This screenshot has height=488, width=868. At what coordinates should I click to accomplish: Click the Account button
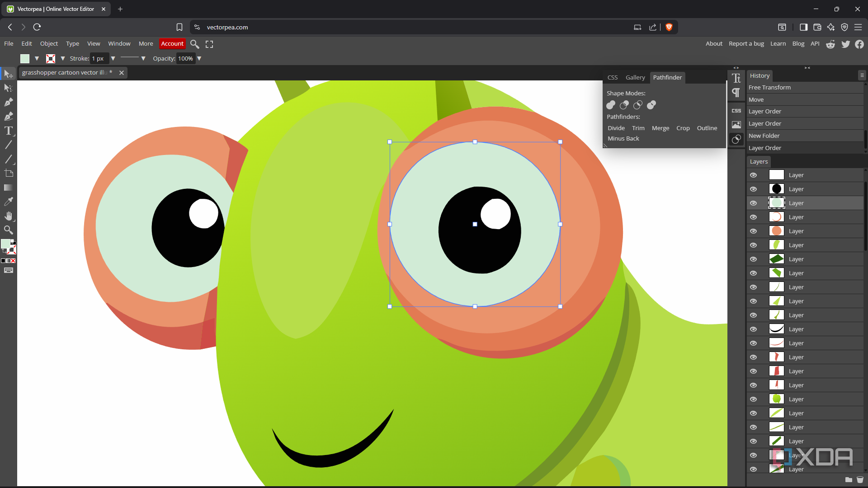172,44
